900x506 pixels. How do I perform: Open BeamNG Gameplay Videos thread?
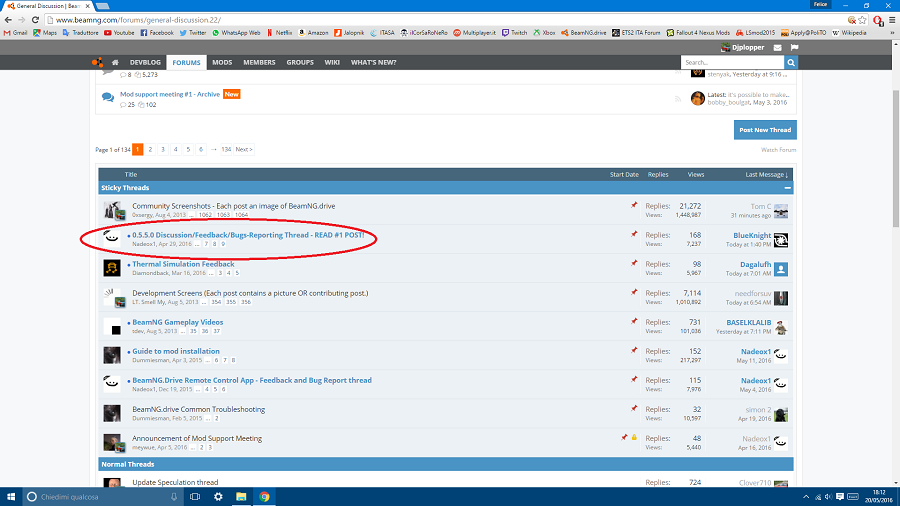pyautogui.click(x=178, y=322)
